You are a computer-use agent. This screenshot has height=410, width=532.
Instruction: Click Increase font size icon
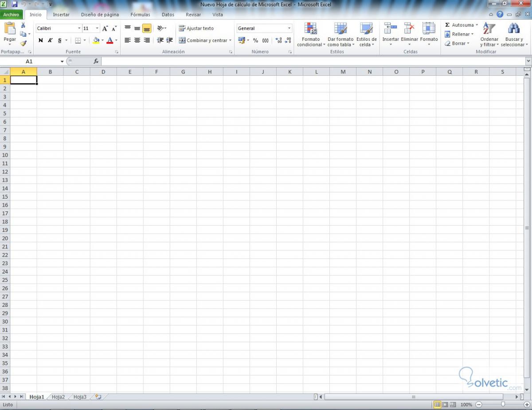pos(105,28)
